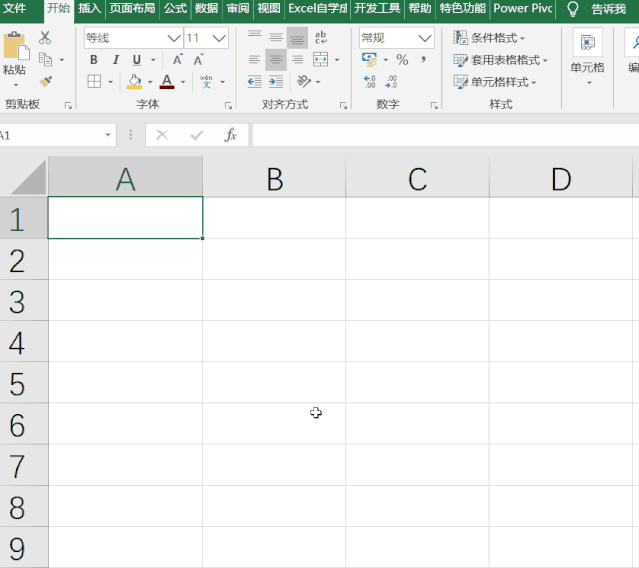The height and width of the screenshot is (568, 639).
Task: Click the accounting number format icon
Action: click(369, 59)
